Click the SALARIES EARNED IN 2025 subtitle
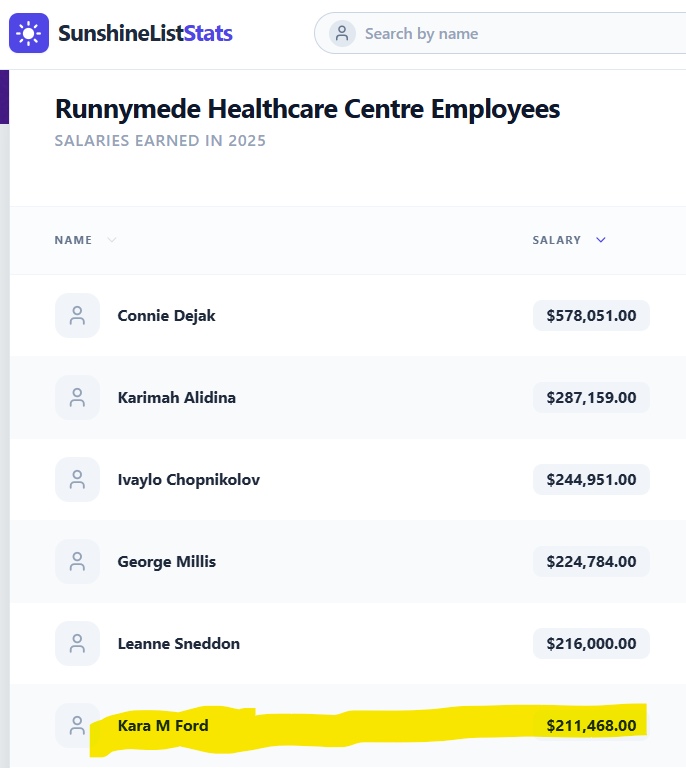This screenshot has width=686, height=768. coord(160,141)
